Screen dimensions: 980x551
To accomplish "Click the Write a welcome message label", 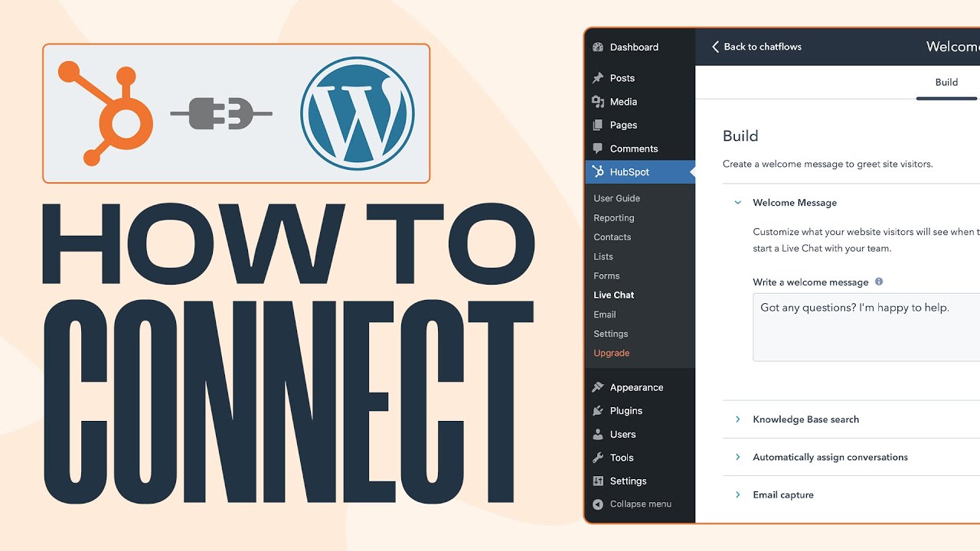I will click(811, 282).
